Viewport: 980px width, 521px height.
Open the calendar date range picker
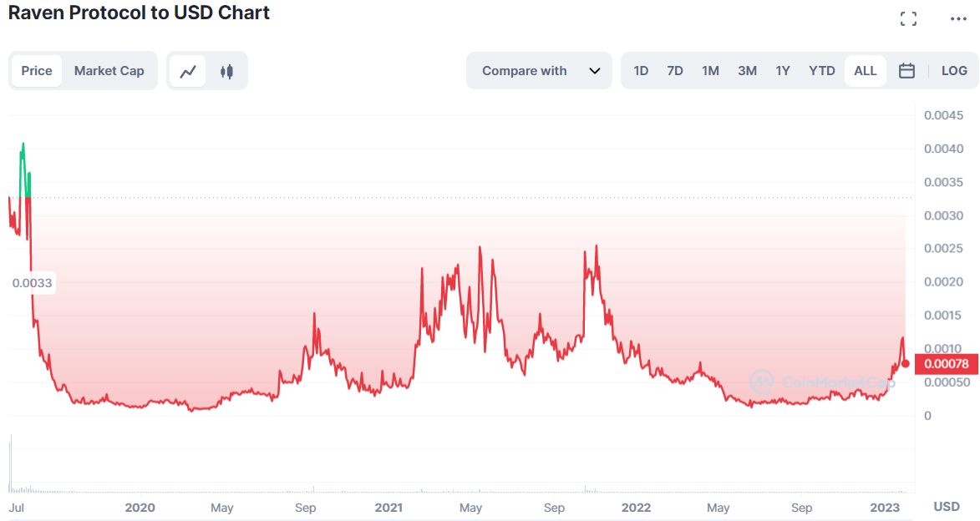(x=906, y=71)
